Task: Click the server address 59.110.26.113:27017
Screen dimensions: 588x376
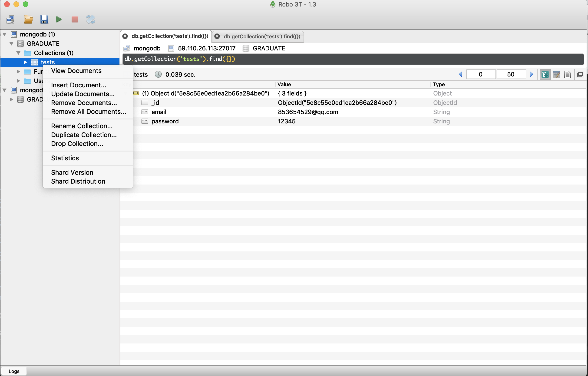Action: 207,48
